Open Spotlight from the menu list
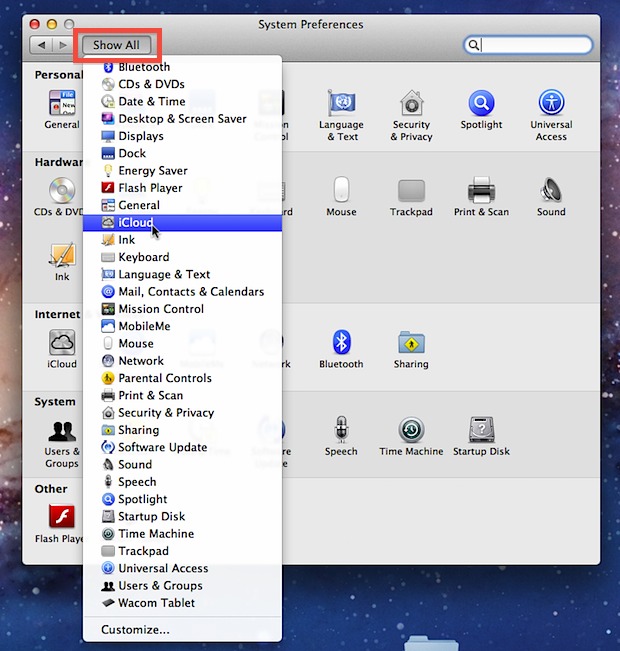 tap(183, 499)
